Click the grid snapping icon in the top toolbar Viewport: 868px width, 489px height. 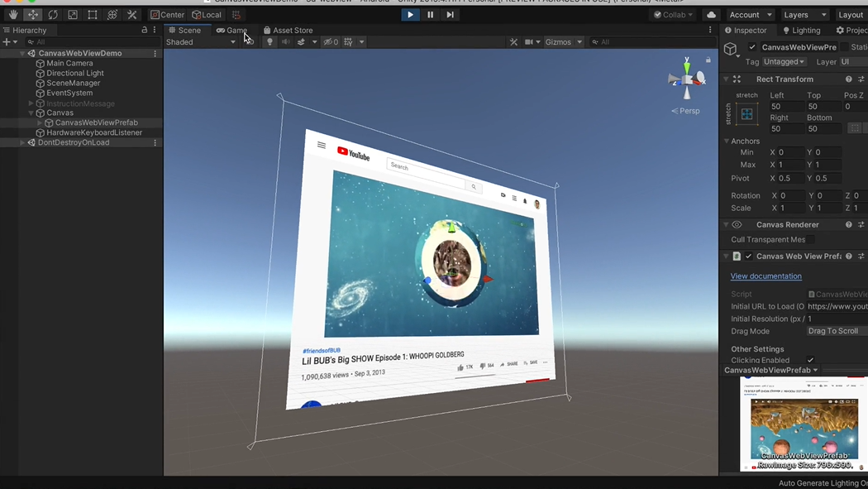point(236,15)
